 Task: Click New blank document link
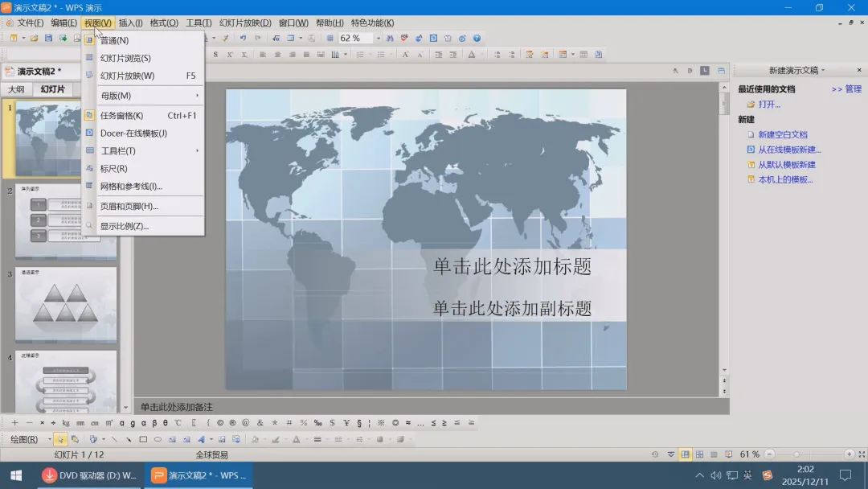pos(783,134)
